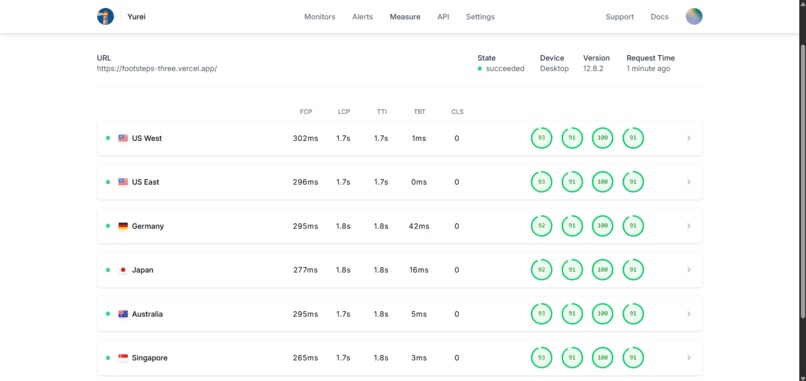Click the Japan region name
Screen dimensions: 806x381
click(x=142, y=270)
